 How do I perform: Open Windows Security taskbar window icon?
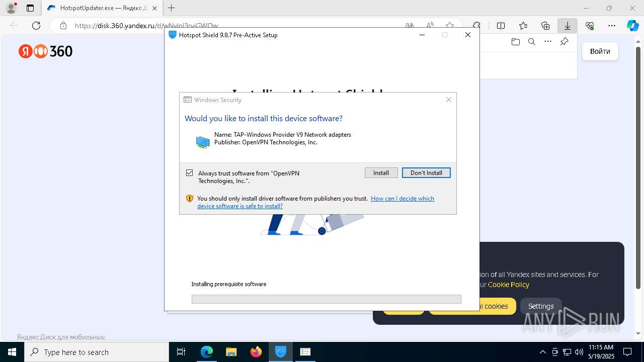coord(305,352)
